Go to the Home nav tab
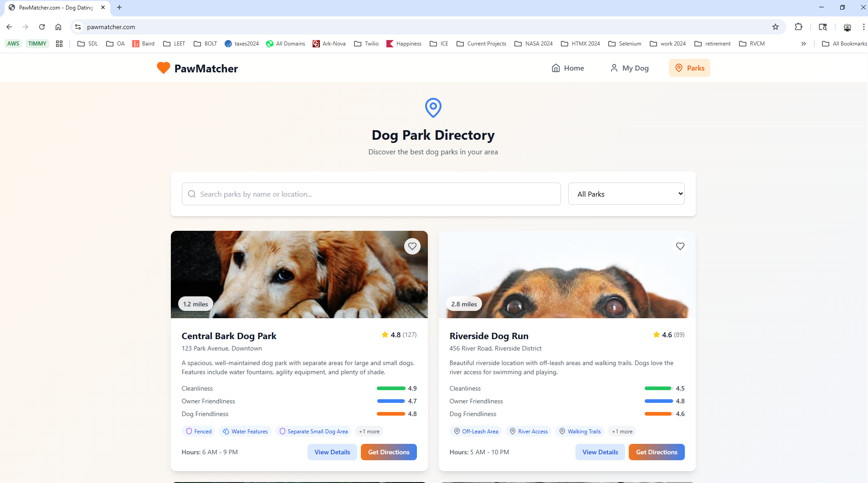 click(568, 68)
